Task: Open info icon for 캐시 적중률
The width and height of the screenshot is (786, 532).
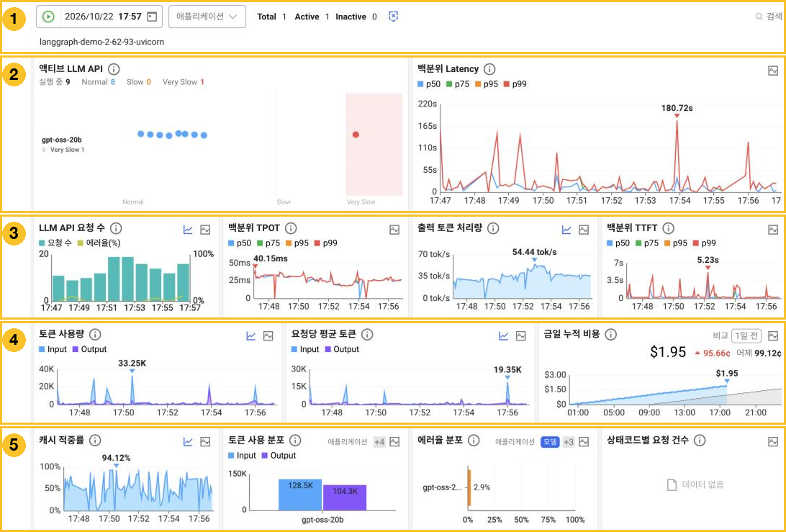Action: (95, 441)
